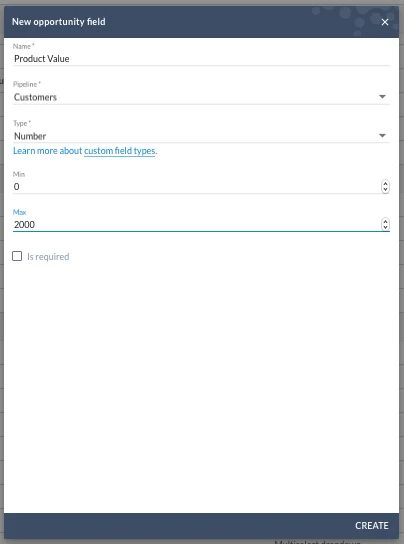Decrease Min value with down arrow

click(385, 190)
